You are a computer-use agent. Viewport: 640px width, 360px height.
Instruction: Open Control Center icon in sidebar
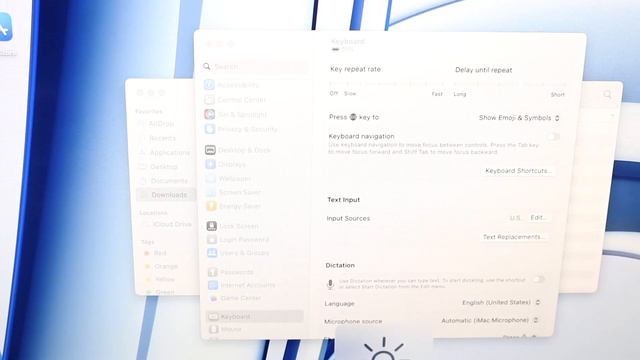[209, 100]
